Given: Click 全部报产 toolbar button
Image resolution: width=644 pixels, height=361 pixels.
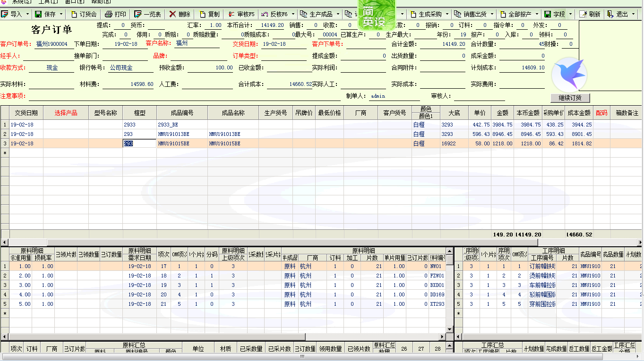Looking at the screenshot, I should (516, 14).
